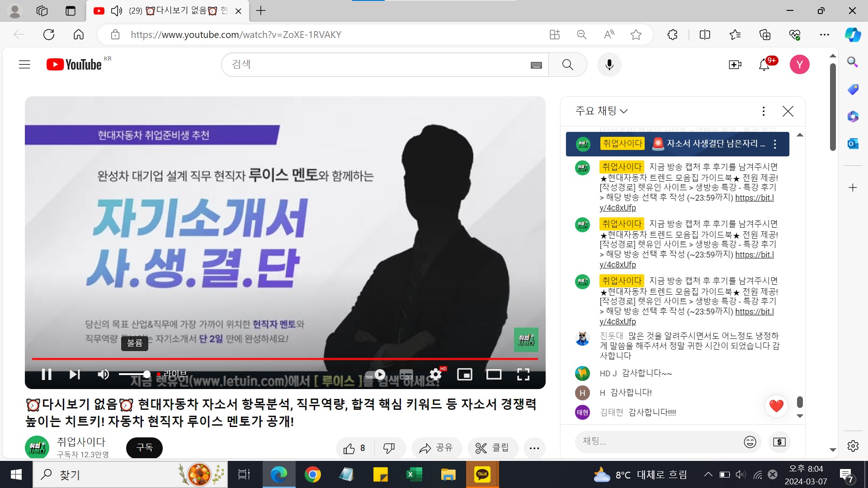Click the address bar URL

click(x=236, y=34)
